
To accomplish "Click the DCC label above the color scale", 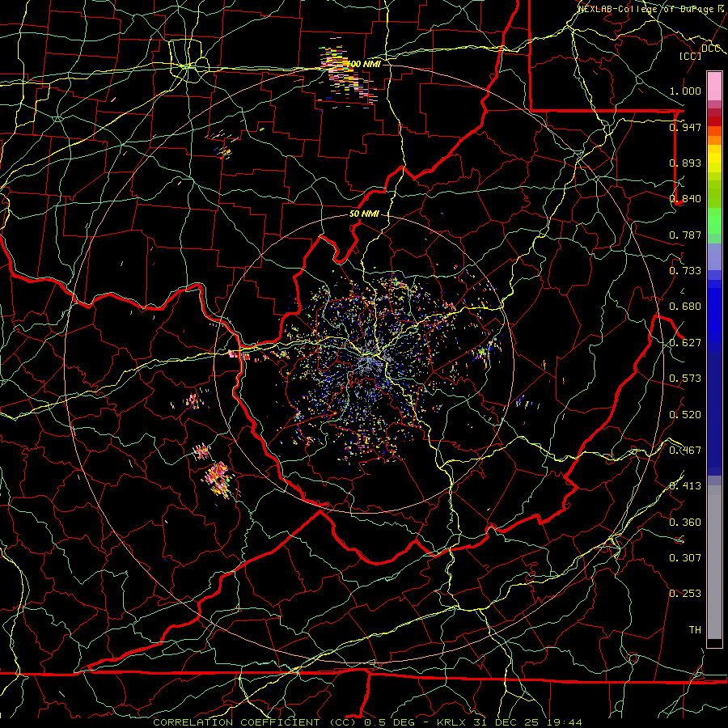I will [x=710, y=49].
